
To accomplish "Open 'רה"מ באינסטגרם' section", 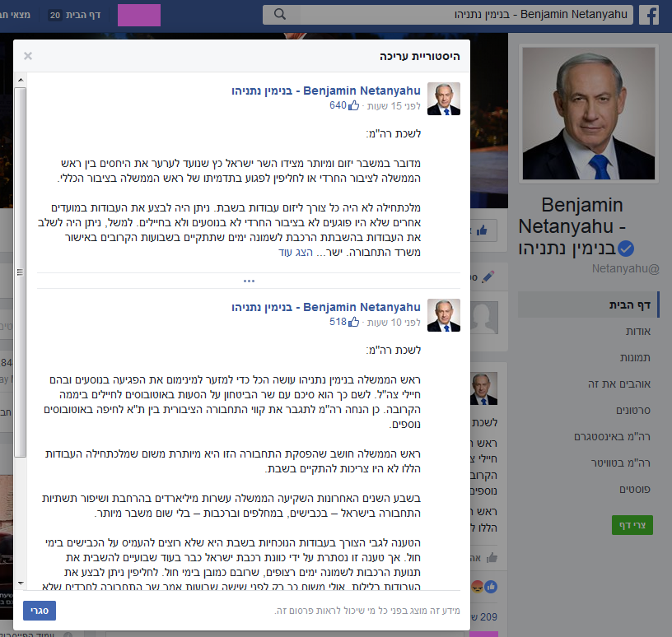I will [613, 436].
